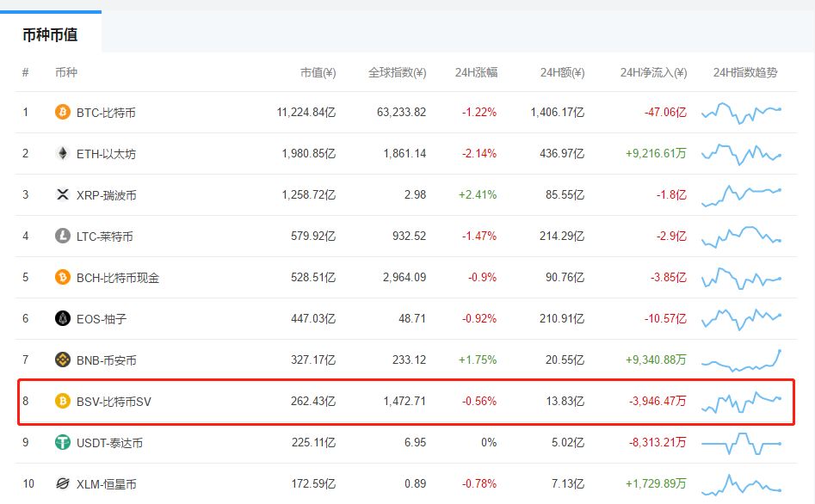The width and height of the screenshot is (815, 504).
Task: Click the BNB logo icon
Action: pos(62,360)
